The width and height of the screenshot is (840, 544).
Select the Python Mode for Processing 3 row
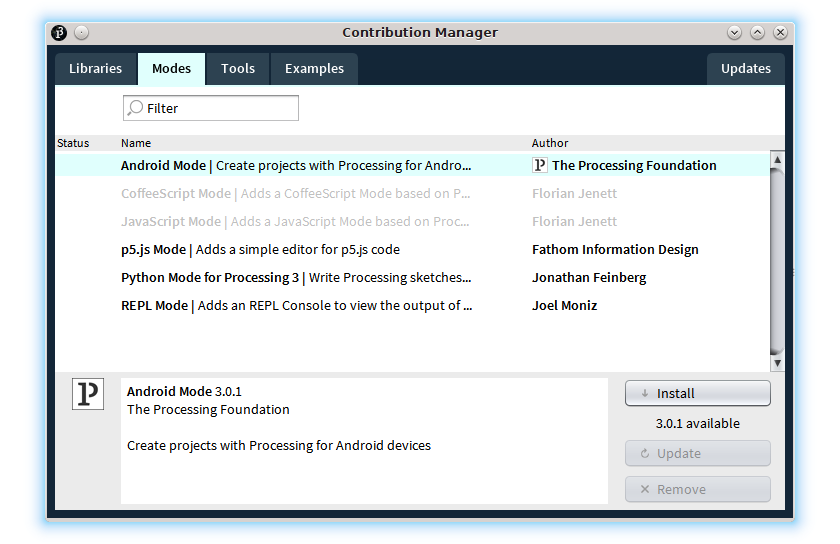[x=412, y=277]
